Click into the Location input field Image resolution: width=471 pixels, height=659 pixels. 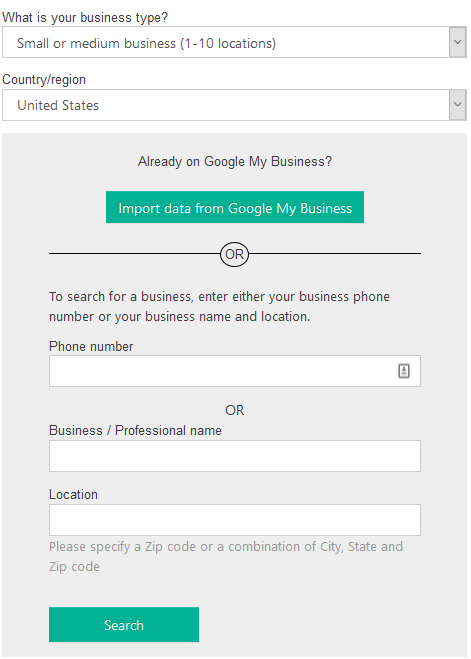[235, 520]
